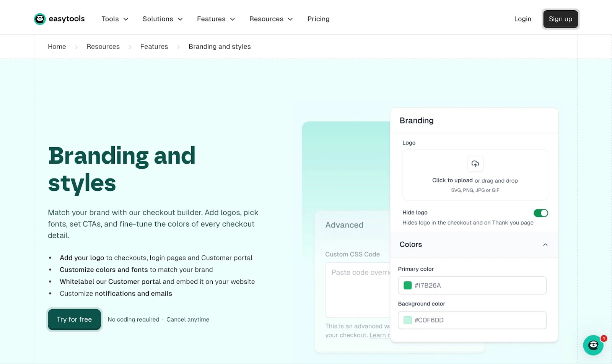Click 'Add your logo' bullet text
The height and width of the screenshot is (364, 612).
82,258
